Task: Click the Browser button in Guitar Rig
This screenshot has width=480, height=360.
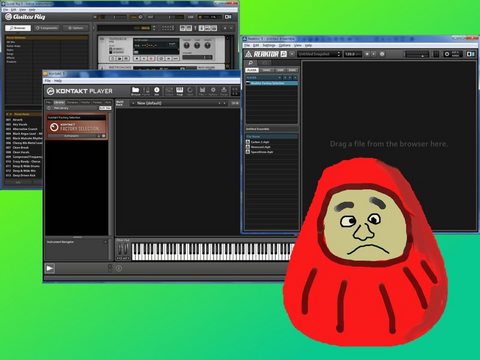Action: point(18,28)
